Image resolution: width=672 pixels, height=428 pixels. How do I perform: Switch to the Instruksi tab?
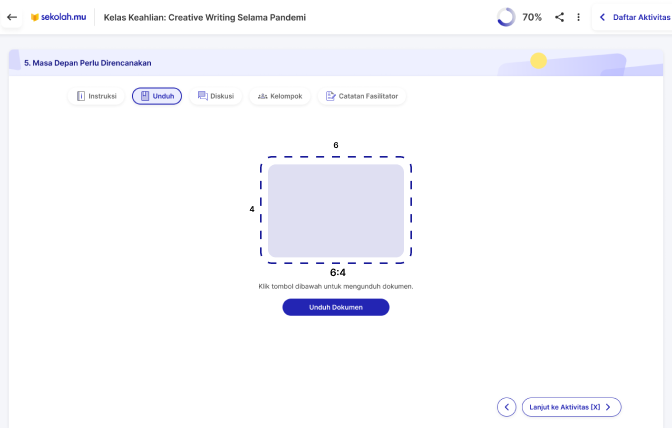97,96
